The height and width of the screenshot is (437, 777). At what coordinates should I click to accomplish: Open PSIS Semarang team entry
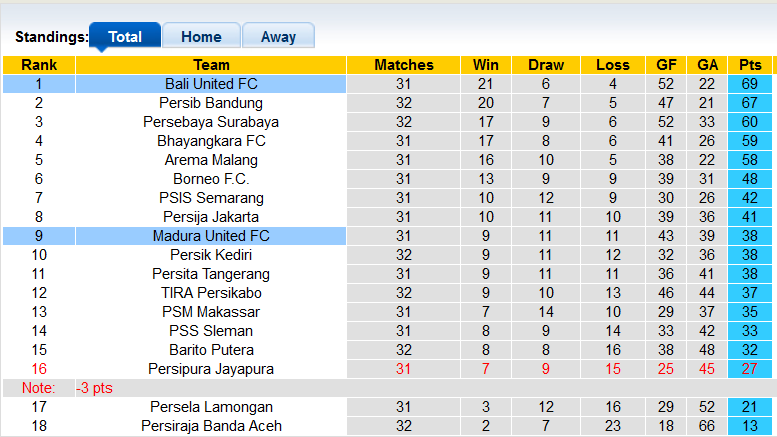coord(211,198)
